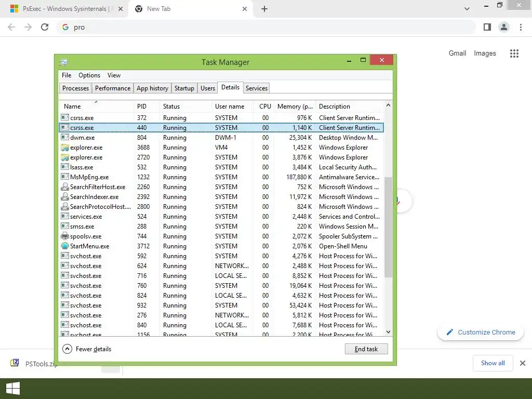Click the lsass.exe process icon
Image resolution: width=532 pixels, height=399 pixels.
(x=65, y=167)
